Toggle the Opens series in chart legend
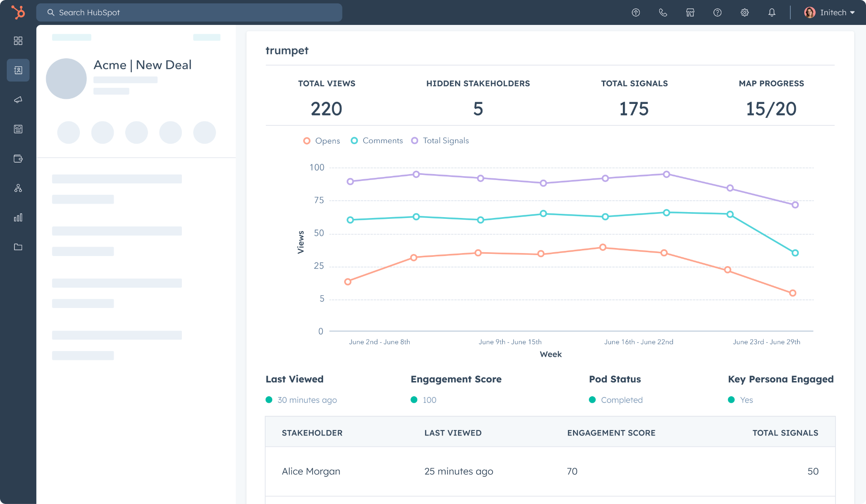The image size is (866, 504). pos(322,141)
